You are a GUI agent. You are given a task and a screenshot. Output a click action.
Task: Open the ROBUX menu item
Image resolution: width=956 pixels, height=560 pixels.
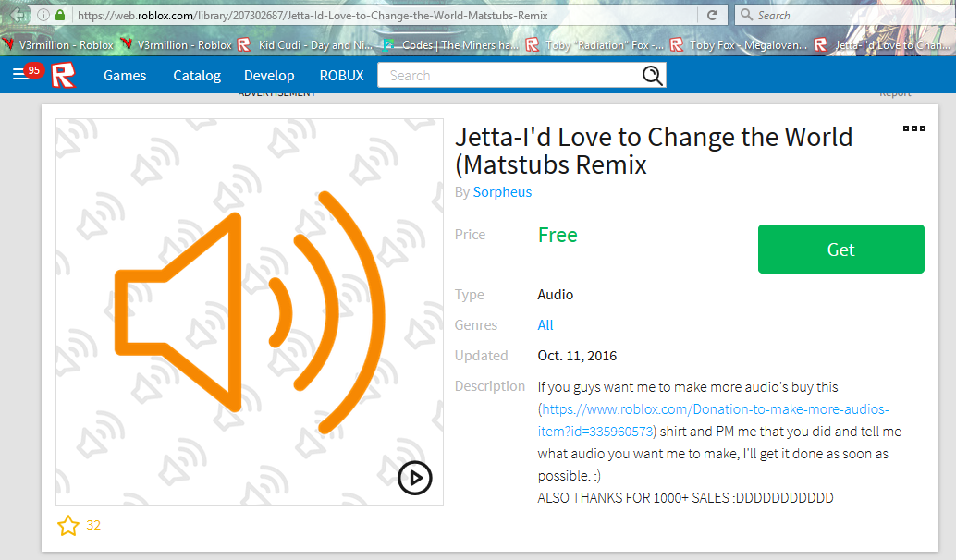click(x=341, y=76)
